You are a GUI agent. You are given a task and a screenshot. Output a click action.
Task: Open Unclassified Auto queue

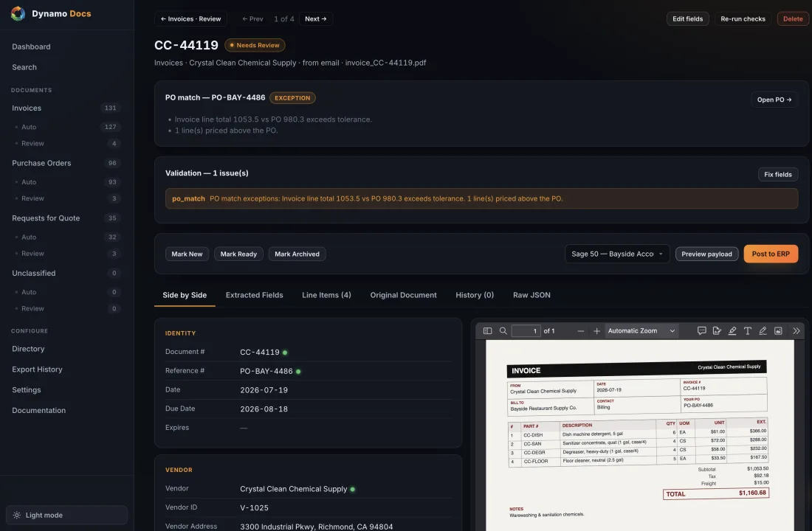click(66, 292)
